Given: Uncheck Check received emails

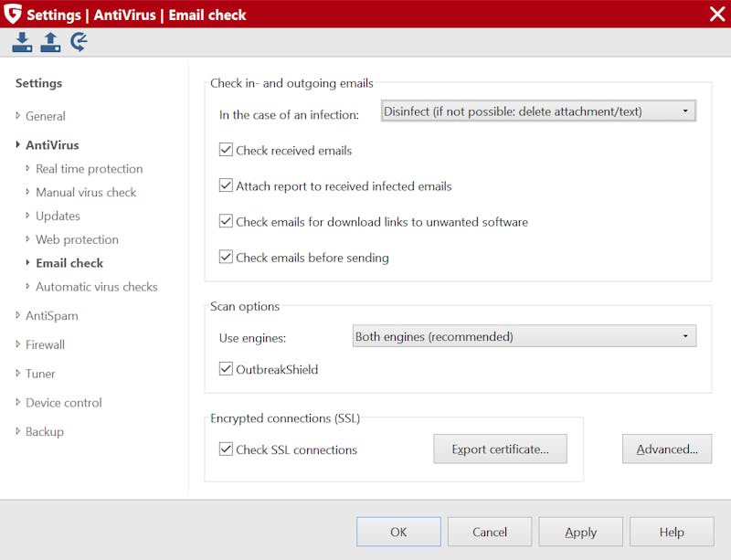Looking at the screenshot, I should tap(226, 150).
